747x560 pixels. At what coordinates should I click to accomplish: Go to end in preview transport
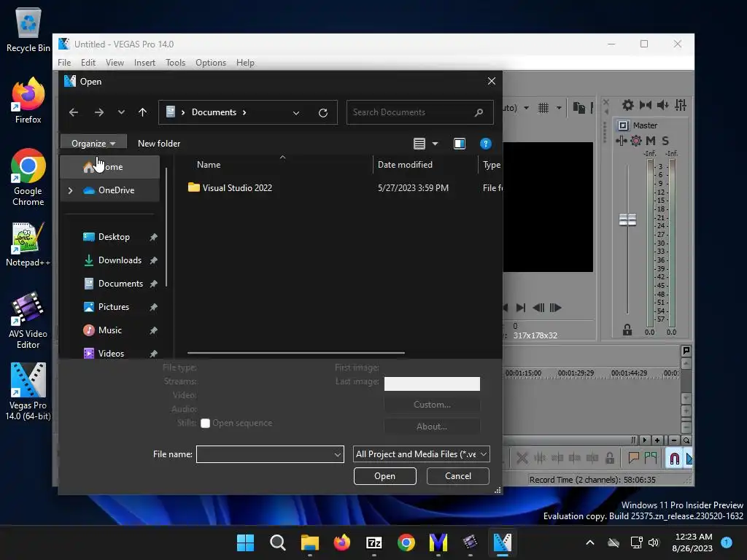[x=521, y=308]
